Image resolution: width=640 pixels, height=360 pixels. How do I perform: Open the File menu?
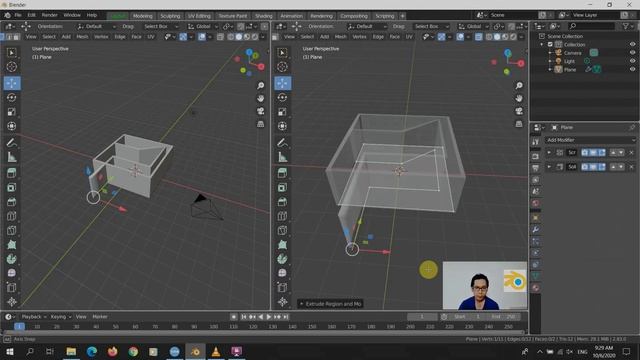point(18,15)
